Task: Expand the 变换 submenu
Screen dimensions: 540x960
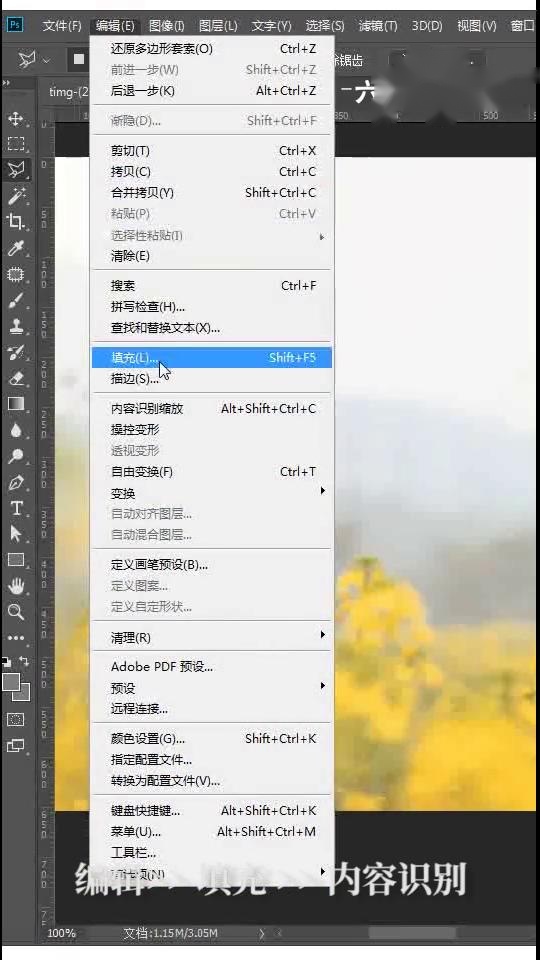Action: (x=212, y=493)
